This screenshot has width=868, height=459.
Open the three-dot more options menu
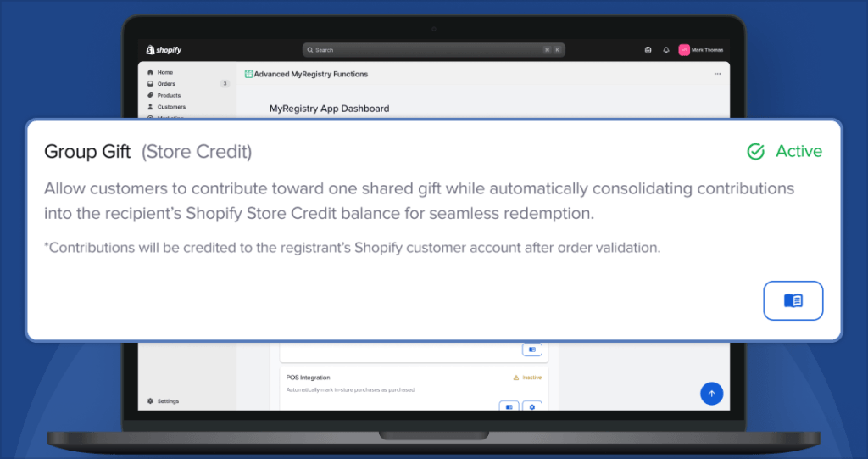pyautogui.click(x=717, y=74)
